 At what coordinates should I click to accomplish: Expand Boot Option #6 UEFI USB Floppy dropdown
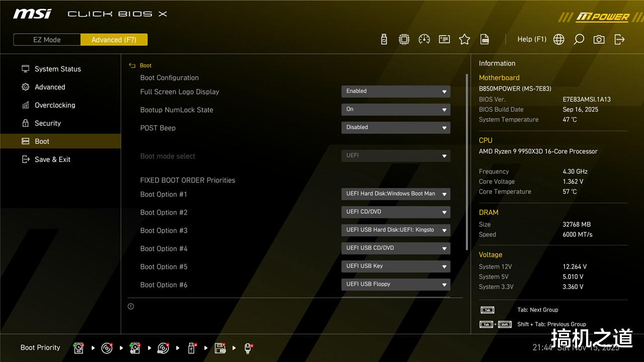395,285
